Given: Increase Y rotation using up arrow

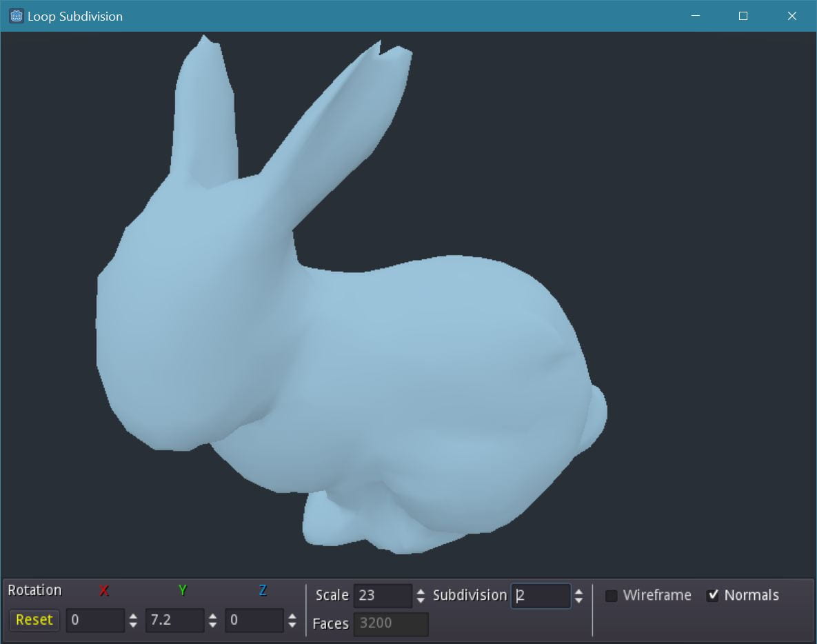Looking at the screenshot, I should pos(212,616).
